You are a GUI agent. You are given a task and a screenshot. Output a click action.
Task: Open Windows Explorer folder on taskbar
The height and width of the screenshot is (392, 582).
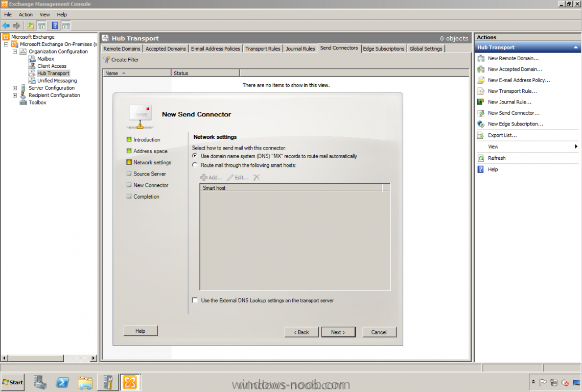pos(85,382)
